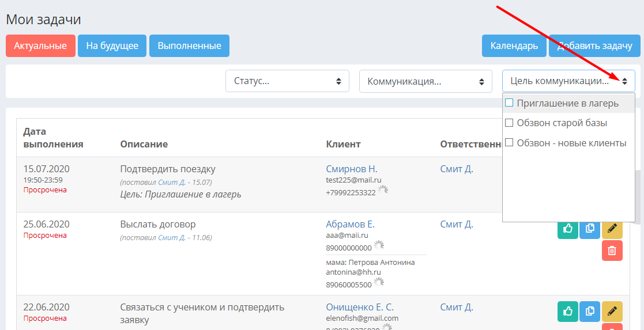Open client Абрамов Е. profile
The width and height of the screenshot is (644, 330).
(351, 224)
